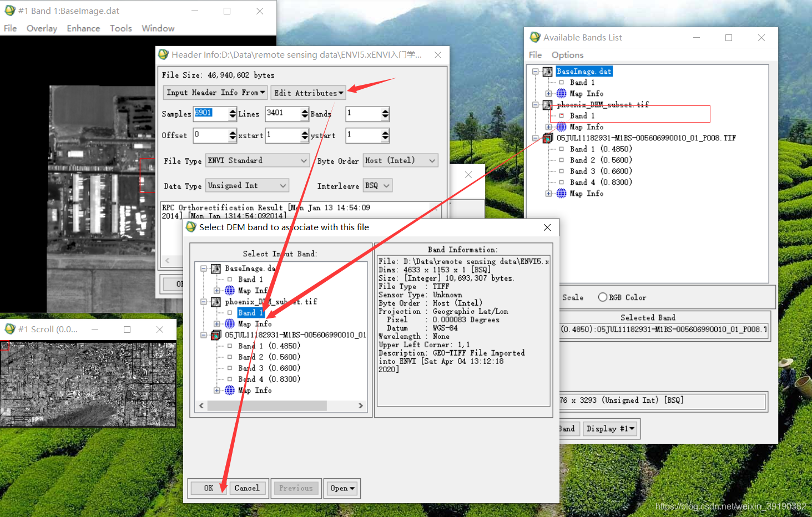This screenshot has height=517, width=812.
Task: Click the ENVI logo icon of #1 Scroll window
Action: [10, 329]
